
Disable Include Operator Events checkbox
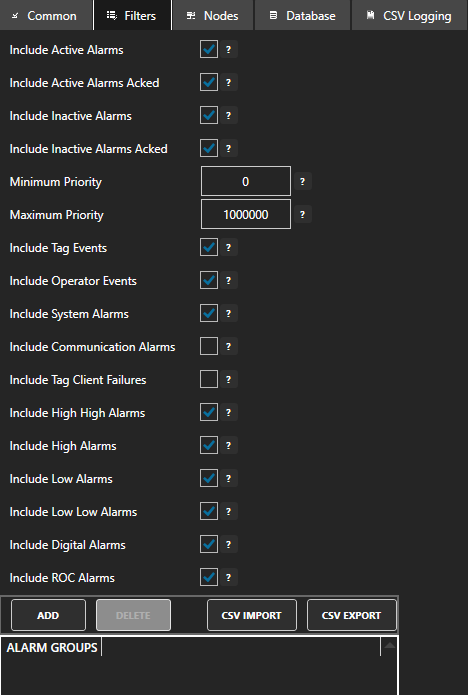209,280
